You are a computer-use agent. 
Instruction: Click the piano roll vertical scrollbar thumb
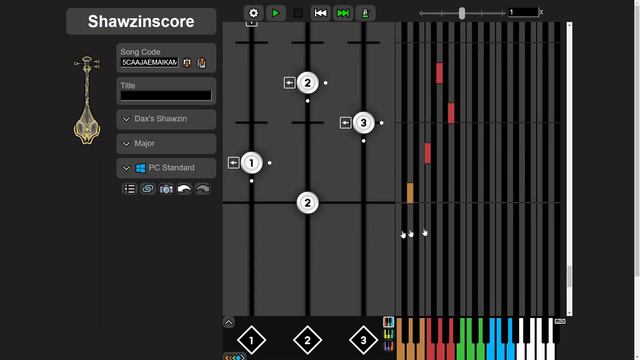point(569,276)
